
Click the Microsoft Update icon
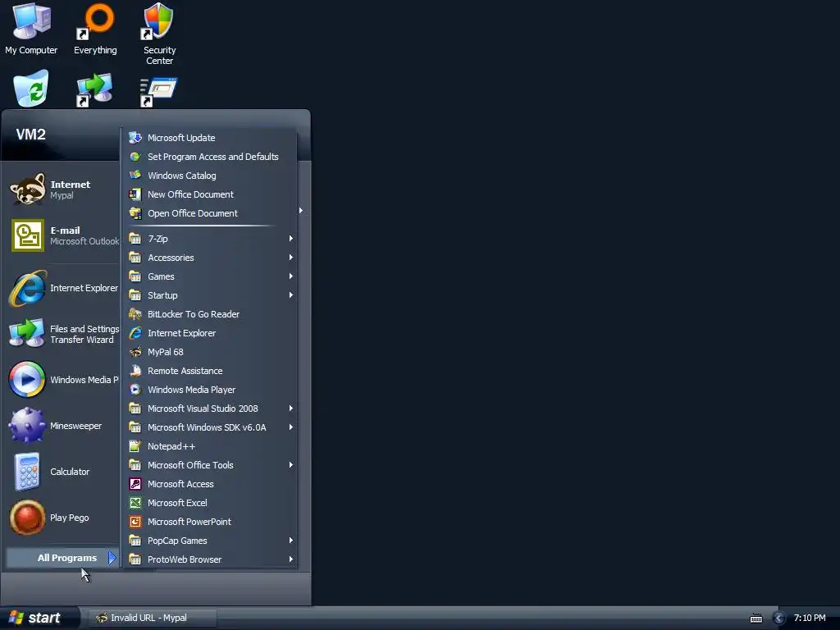(x=135, y=138)
